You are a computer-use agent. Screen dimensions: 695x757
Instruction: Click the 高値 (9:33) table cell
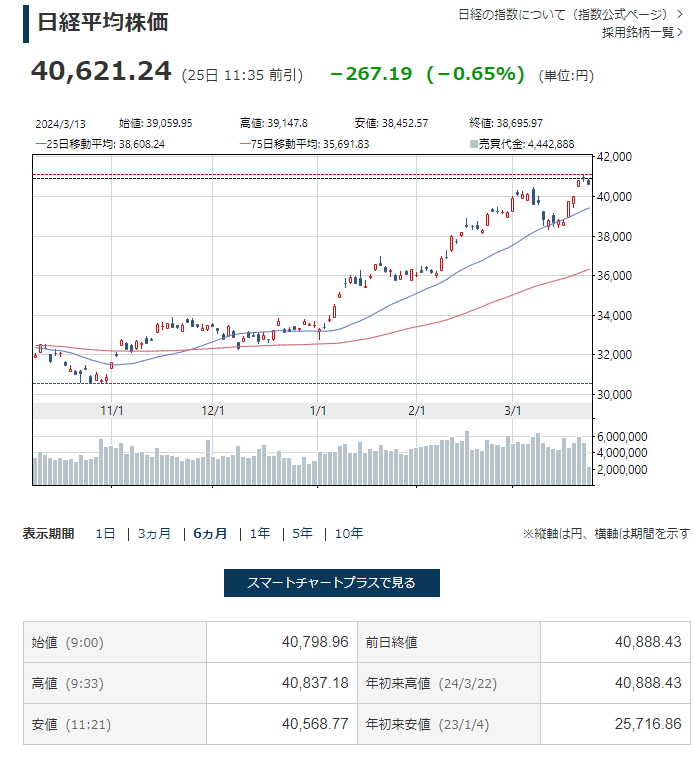click(x=115, y=683)
